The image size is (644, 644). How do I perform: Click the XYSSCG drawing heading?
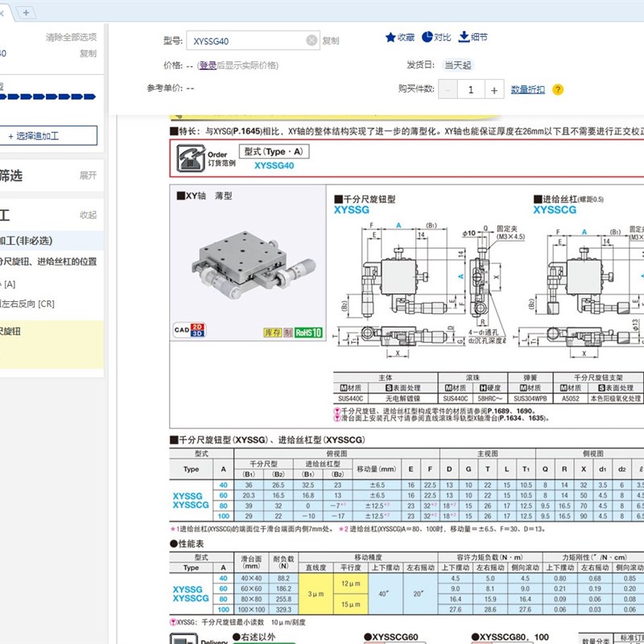click(x=555, y=210)
